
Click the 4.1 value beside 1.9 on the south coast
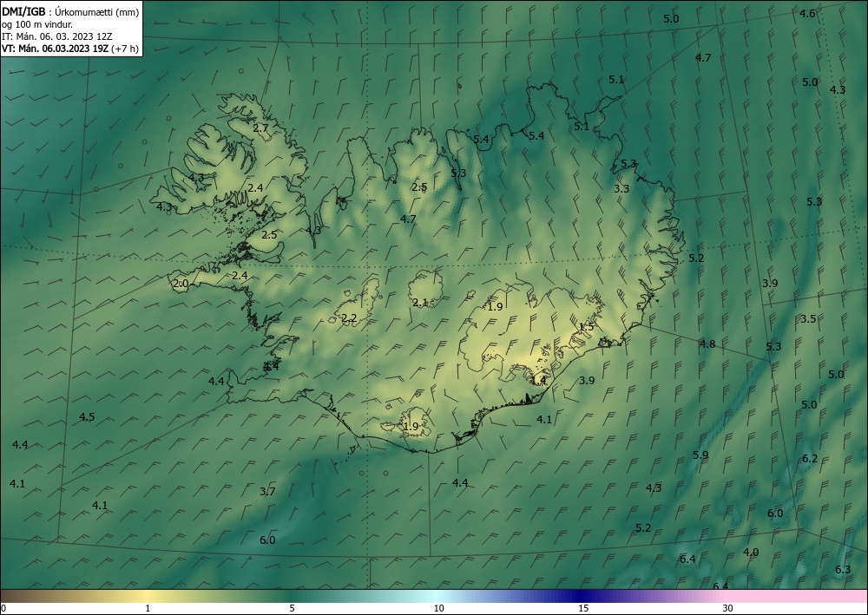tap(544, 420)
